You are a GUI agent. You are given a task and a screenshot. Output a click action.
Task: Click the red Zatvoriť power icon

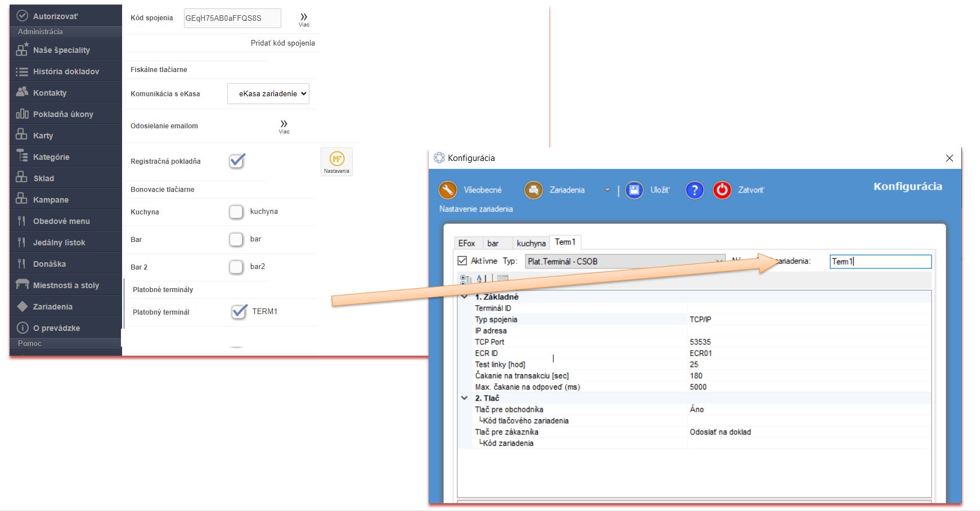point(722,190)
